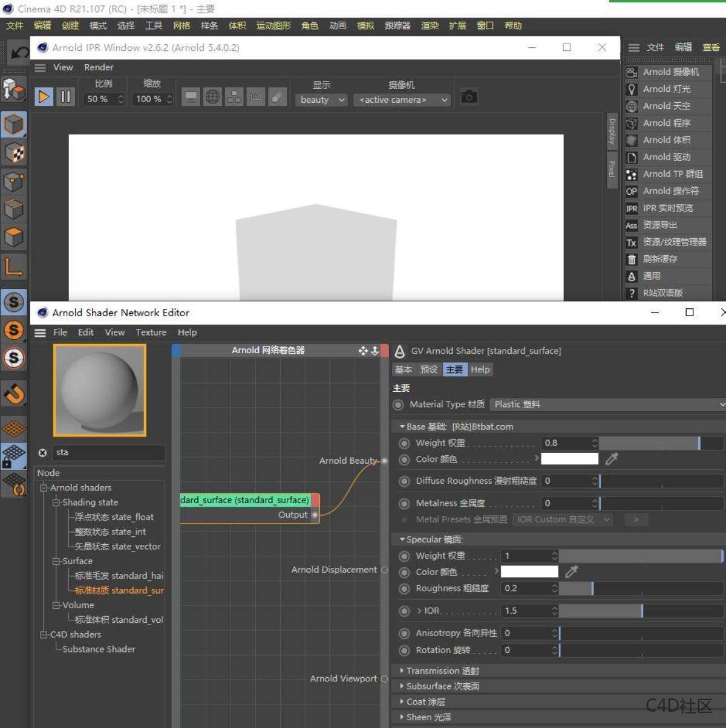Open the 显示 beauty dropdown
This screenshot has height=728, width=726.
tap(322, 100)
